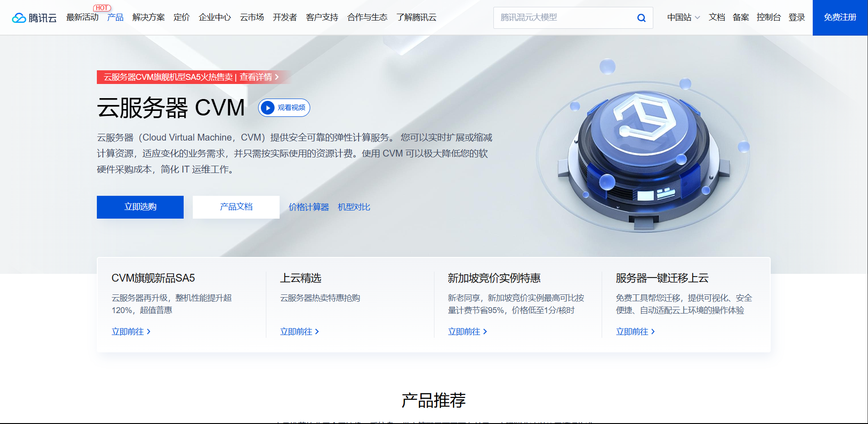Image resolution: width=868 pixels, height=424 pixels.
Task: Click the 免费注册 button
Action: click(840, 18)
